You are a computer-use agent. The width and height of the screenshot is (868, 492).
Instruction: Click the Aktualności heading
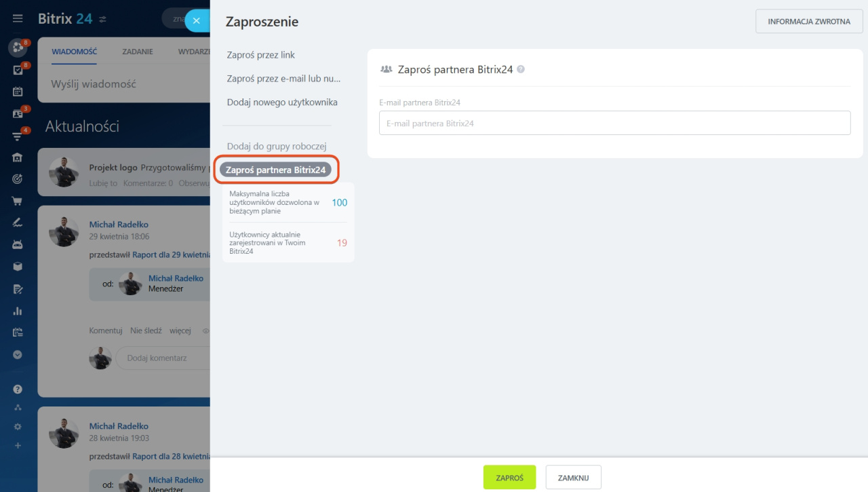pos(82,126)
